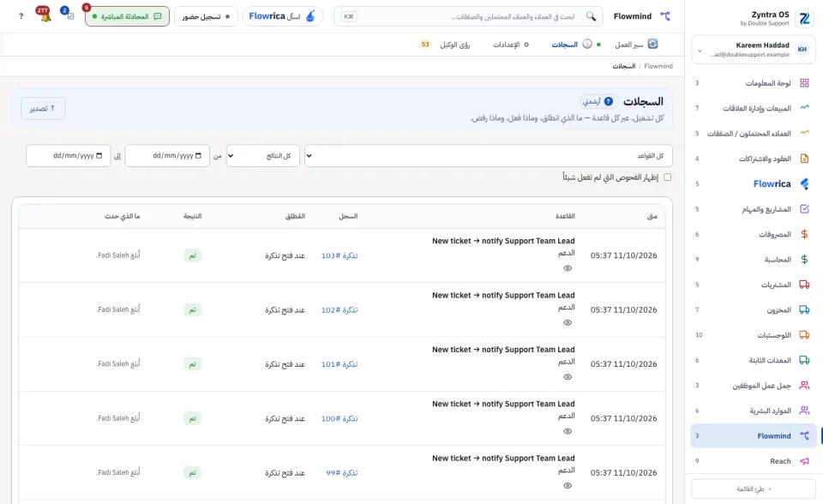The width and height of the screenshot is (823, 504).
Task: Click the KH user avatar
Action: coord(802,50)
